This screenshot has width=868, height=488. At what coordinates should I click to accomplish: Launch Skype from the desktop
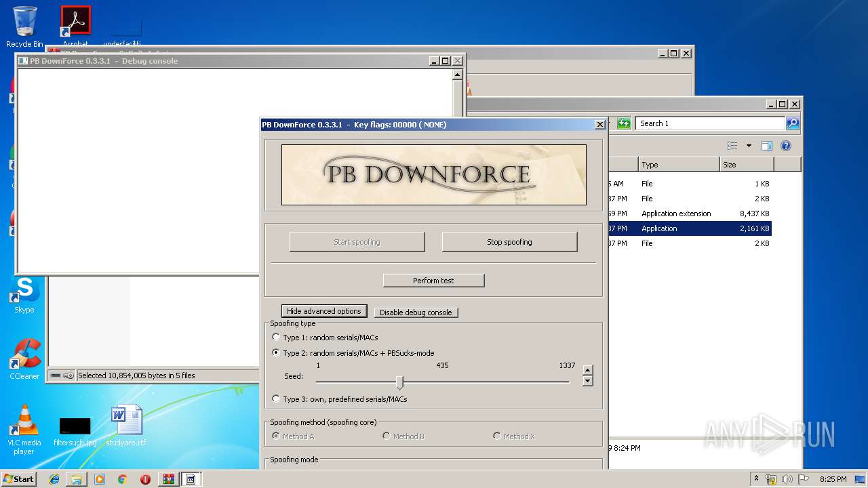click(x=24, y=295)
